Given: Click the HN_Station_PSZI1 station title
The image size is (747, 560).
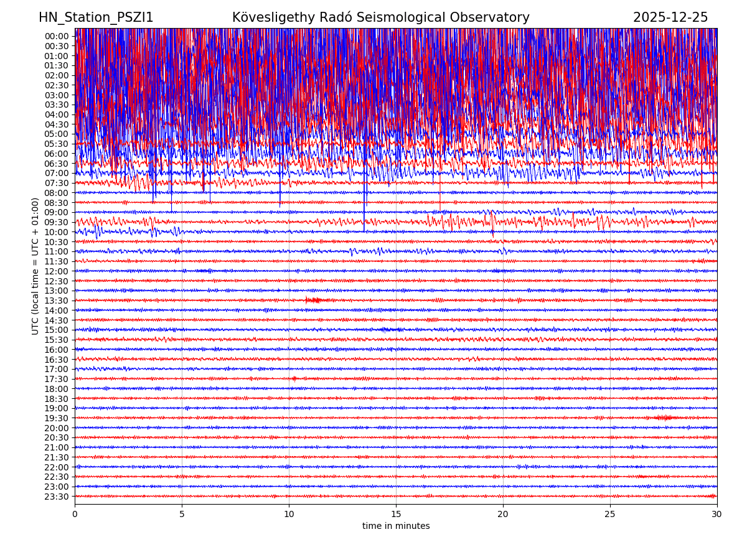Looking at the screenshot, I should coord(96,17).
